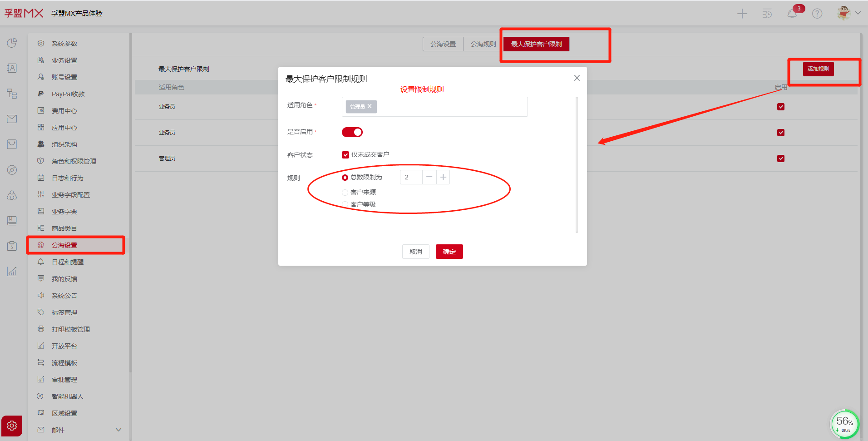Uncheck the 仅未成交客户 checkbox
Screen dimensions: 868x441
coord(345,155)
